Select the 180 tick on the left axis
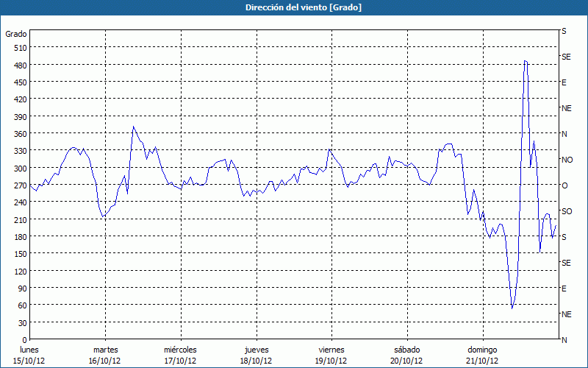588x368 pixels. pyautogui.click(x=19, y=237)
